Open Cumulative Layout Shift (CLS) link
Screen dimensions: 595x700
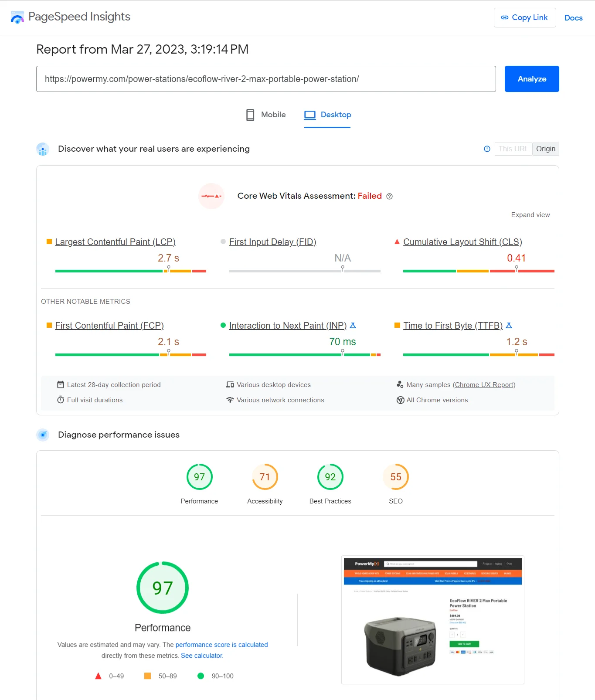tap(462, 242)
